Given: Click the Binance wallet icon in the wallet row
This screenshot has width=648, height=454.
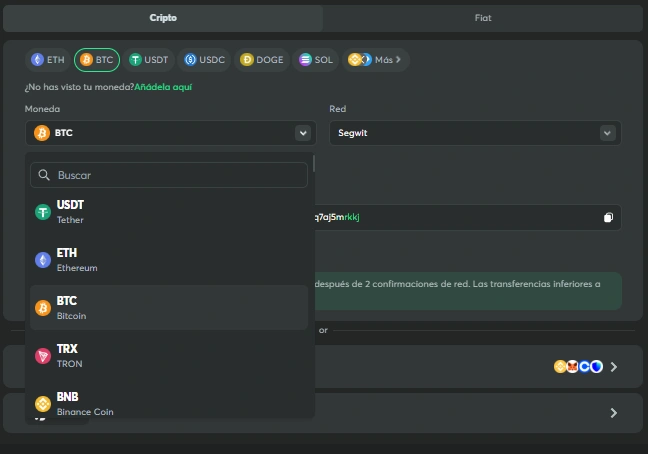Looking at the screenshot, I should 560,366.
